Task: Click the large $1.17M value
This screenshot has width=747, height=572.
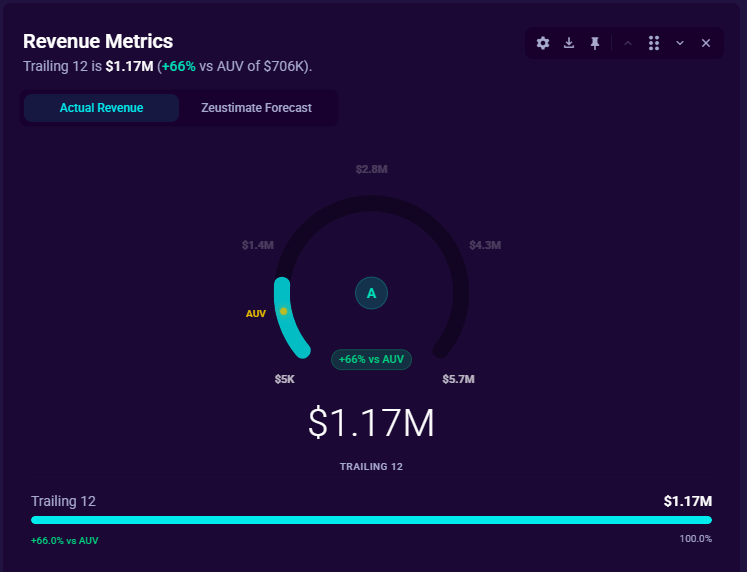Action: click(x=372, y=423)
